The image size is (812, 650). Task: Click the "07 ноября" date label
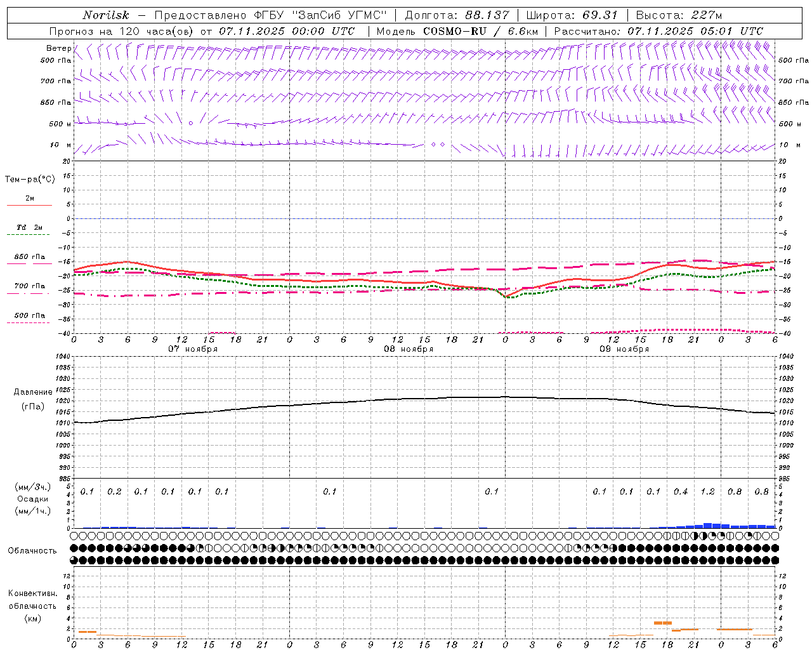[x=193, y=349]
